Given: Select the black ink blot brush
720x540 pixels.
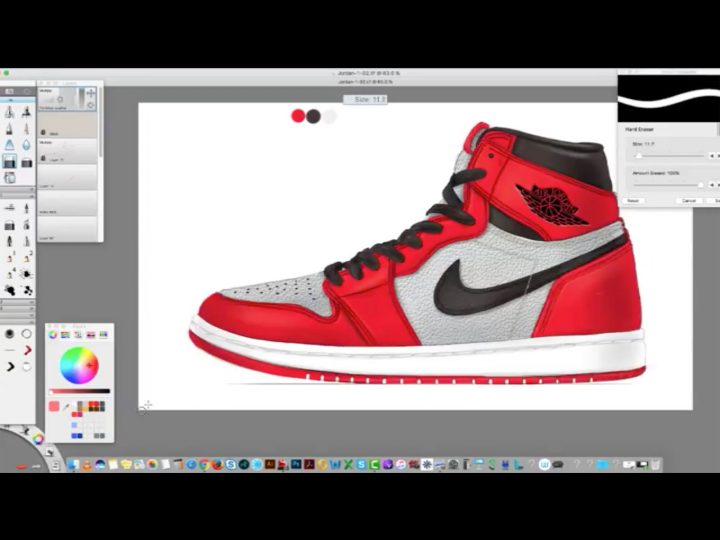Looking at the screenshot, I should 9,290.
